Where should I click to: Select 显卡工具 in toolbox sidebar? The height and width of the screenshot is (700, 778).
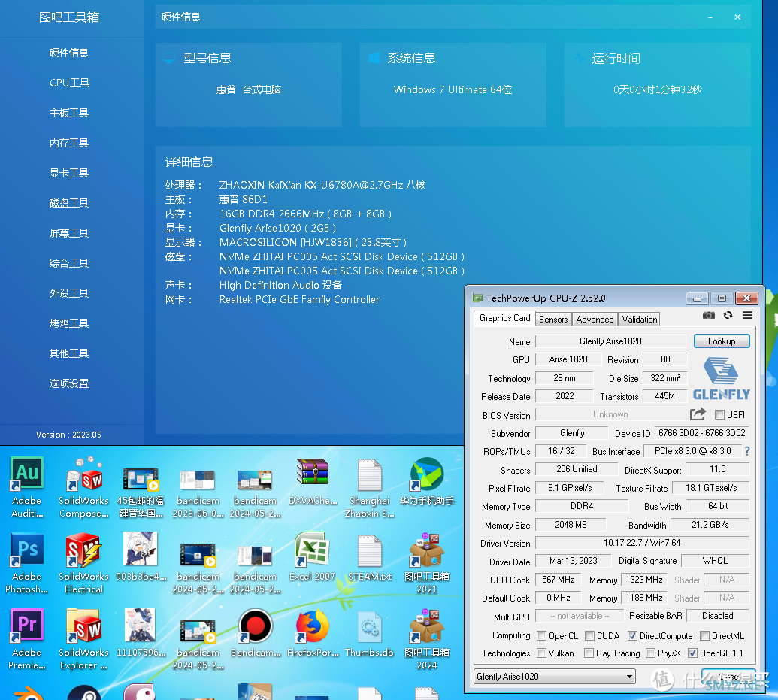(69, 173)
